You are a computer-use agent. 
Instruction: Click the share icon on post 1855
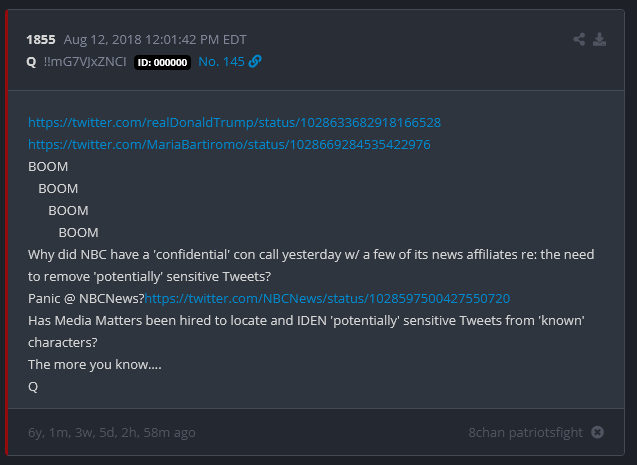(579, 40)
